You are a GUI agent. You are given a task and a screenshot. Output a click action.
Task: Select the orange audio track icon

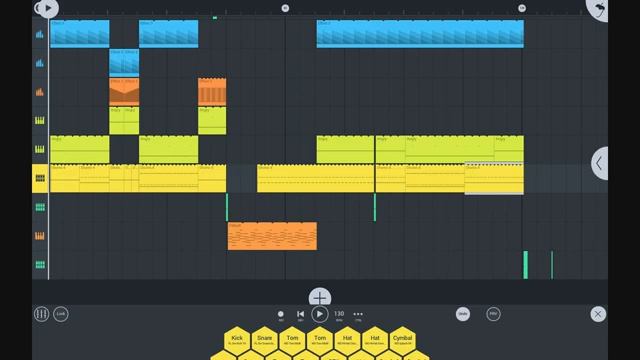(x=40, y=92)
